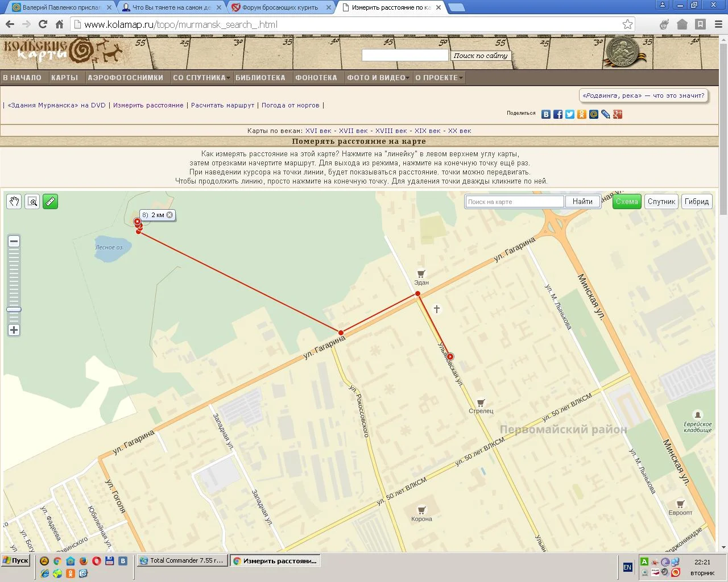Expand the ФОТО И ВИДЕО menu
728x582 pixels.
(x=378, y=78)
